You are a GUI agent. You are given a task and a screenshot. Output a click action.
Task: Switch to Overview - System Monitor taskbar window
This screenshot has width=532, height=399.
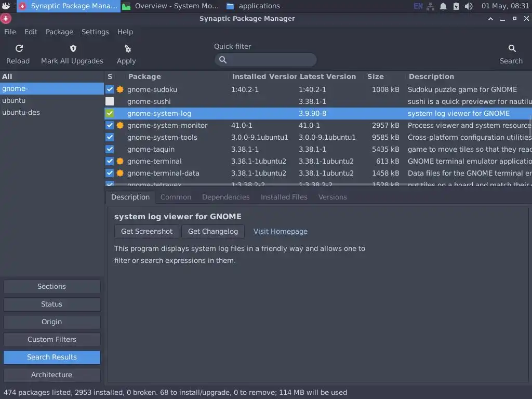pyautogui.click(x=170, y=6)
